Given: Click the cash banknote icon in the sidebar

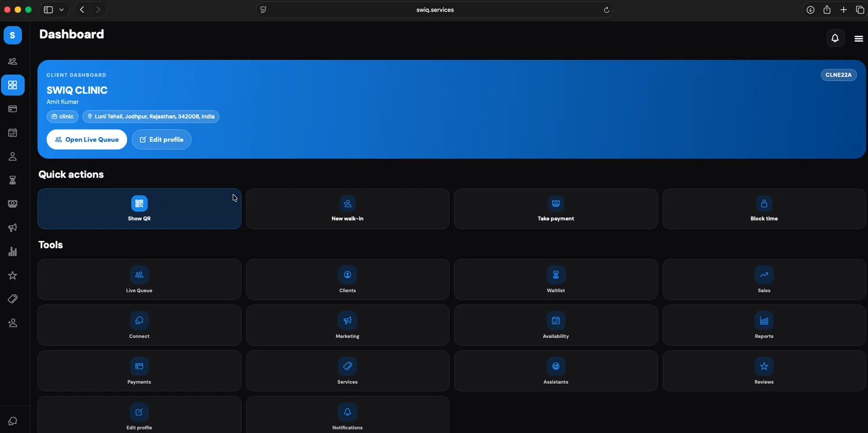Looking at the screenshot, I should pos(13,204).
